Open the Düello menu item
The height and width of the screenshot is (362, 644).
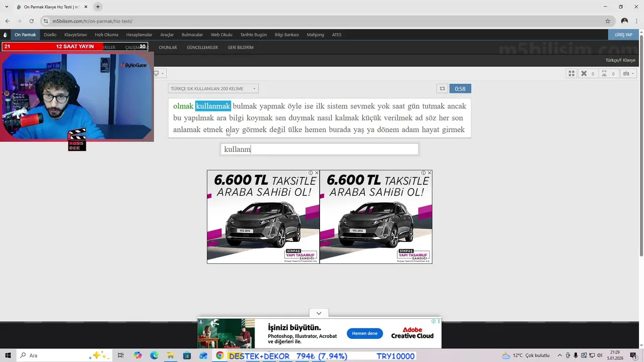click(x=50, y=35)
